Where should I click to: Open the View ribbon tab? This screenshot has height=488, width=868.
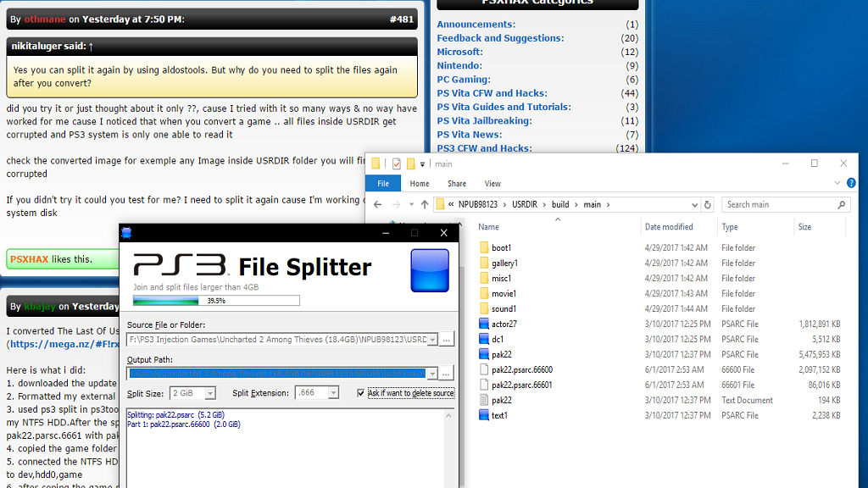492,184
